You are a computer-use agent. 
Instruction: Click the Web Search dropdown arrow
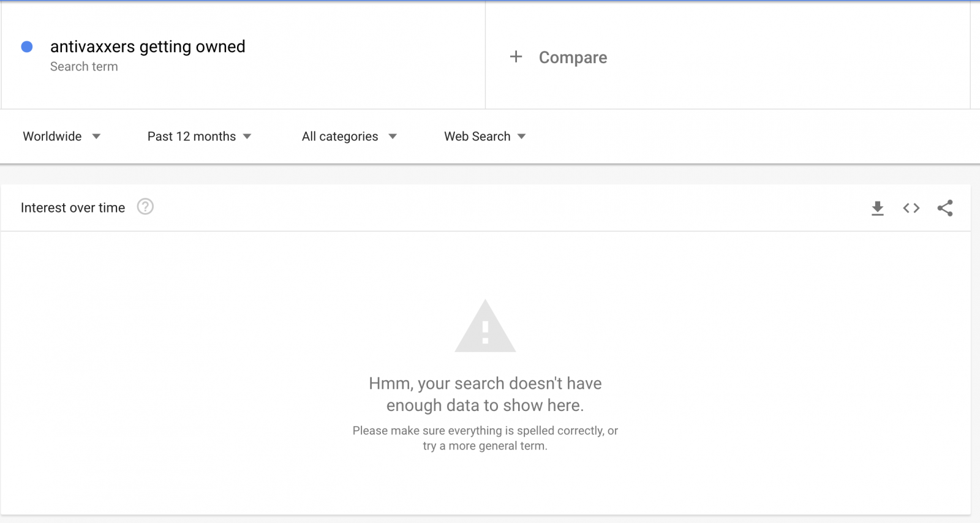point(521,137)
